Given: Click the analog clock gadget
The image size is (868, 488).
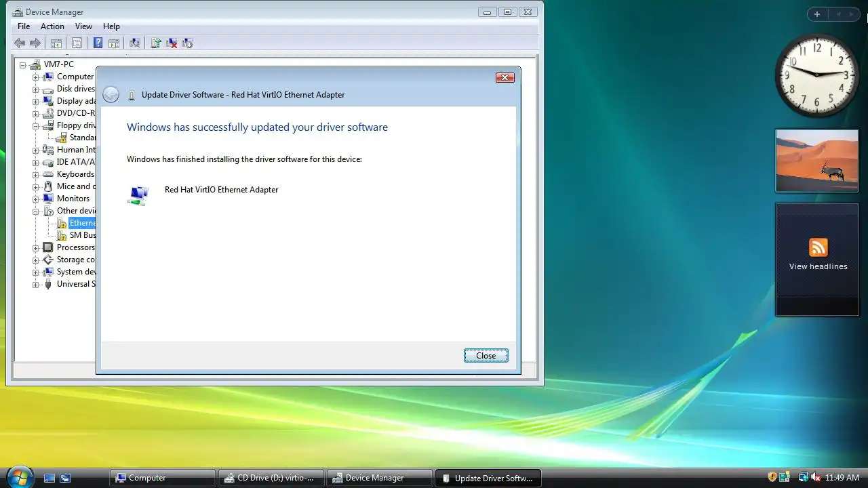Looking at the screenshot, I should coord(816,74).
